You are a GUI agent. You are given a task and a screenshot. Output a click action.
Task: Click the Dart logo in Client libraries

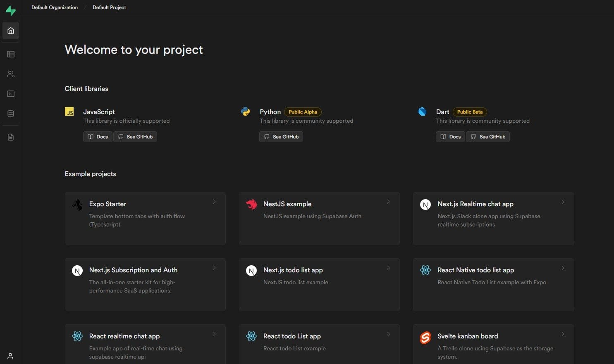pos(422,112)
